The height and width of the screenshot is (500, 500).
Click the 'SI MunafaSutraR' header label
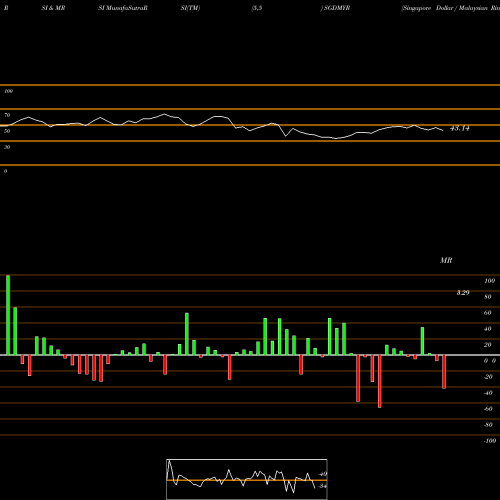tap(123, 8)
